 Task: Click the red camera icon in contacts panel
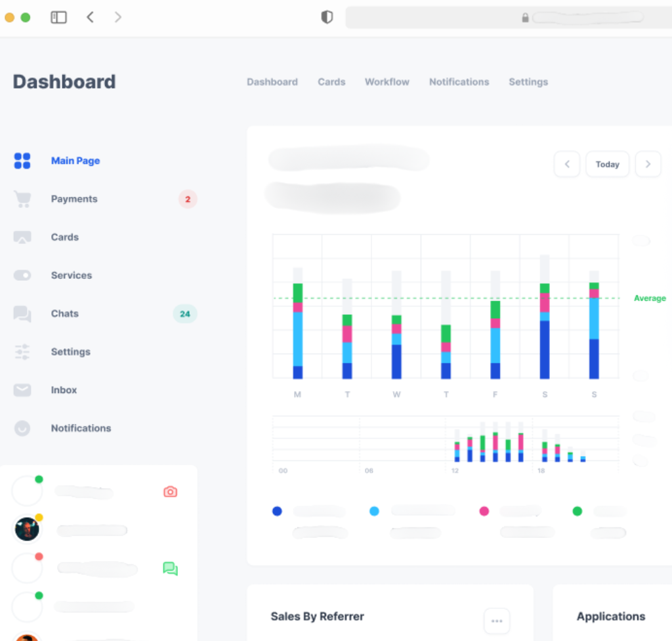(170, 491)
